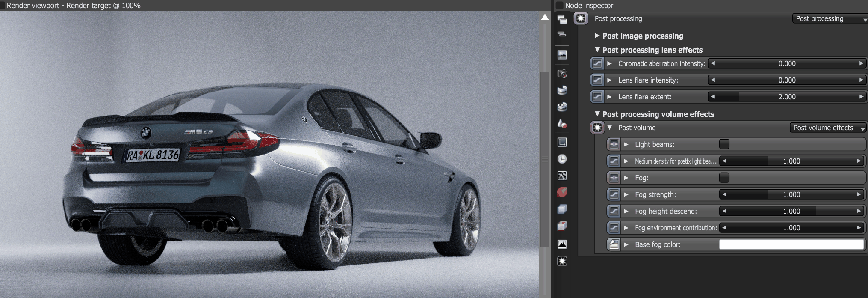868x298 pixels.
Task: Click the Fog strength curve icon
Action: point(614,194)
